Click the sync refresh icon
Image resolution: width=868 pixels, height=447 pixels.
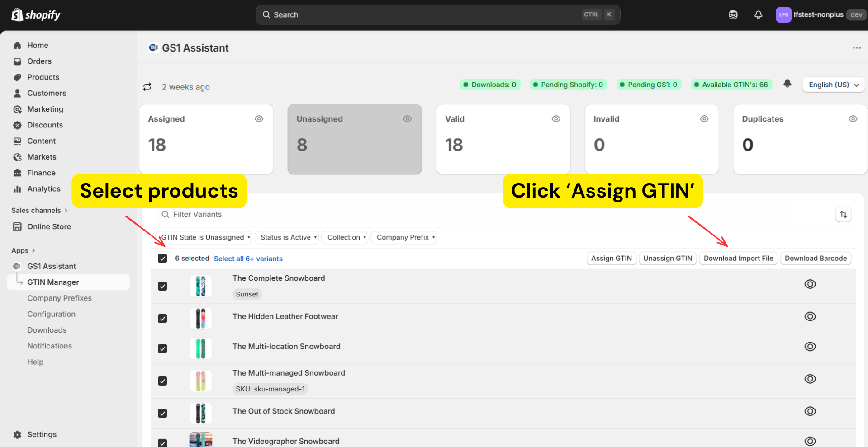147,87
